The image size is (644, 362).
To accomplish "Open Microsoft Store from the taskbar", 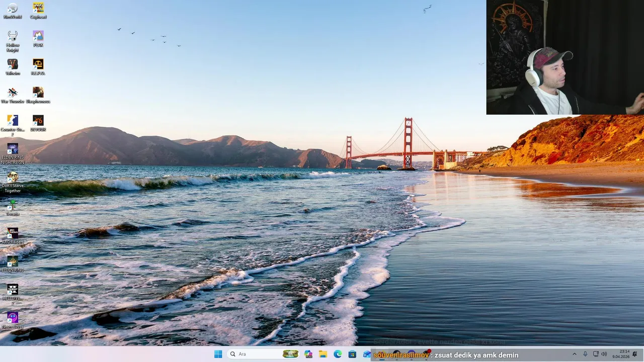I will pos(352,354).
